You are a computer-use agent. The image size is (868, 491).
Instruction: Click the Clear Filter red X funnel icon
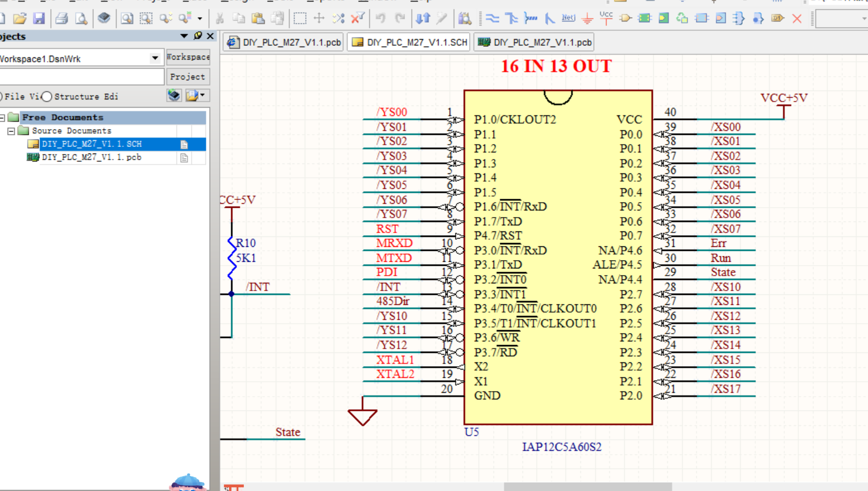click(x=358, y=18)
